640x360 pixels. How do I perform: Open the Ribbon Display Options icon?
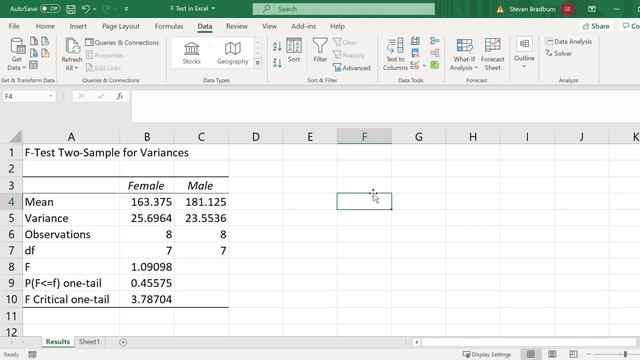(591, 9)
